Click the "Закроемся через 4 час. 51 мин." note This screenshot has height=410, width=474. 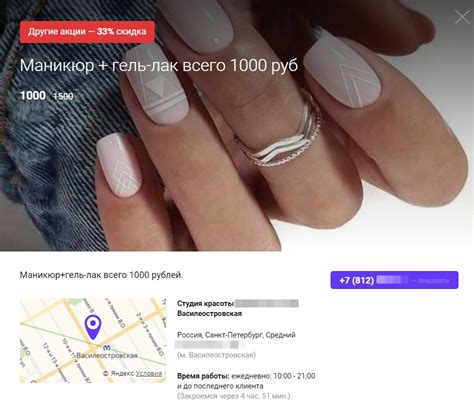[x=233, y=396]
